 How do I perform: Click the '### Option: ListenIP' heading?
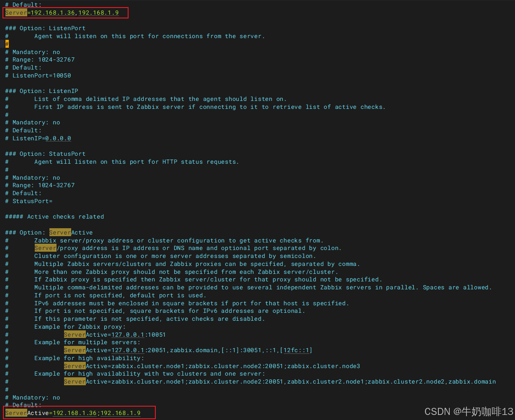coord(41,91)
